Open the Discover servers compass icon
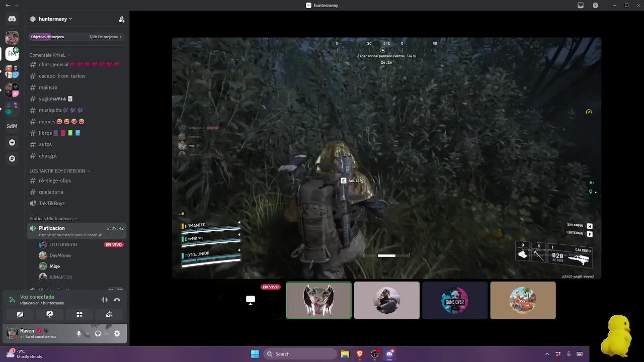Viewport: 644px width, 362px height. pyautogui.click(x=12, y=159)
